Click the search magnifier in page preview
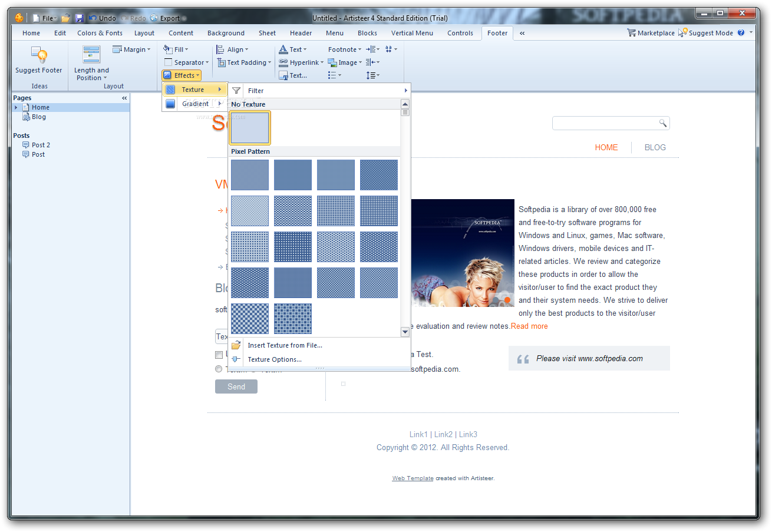This screenshot has height=532, width=772. tap(663, 123)
